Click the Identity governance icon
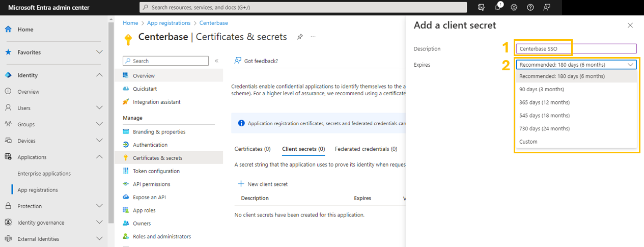The height and width of the screenshot is (247, 644). [8, 223]
